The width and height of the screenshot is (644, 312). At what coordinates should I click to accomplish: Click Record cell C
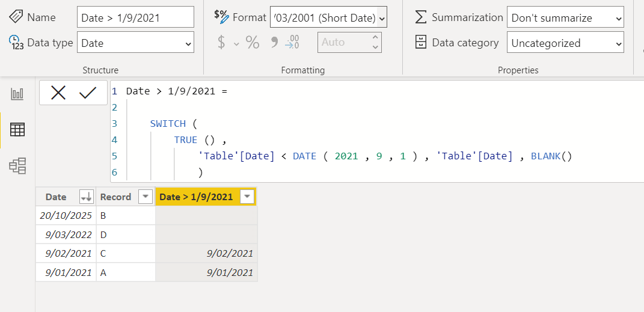coord(126,253)
